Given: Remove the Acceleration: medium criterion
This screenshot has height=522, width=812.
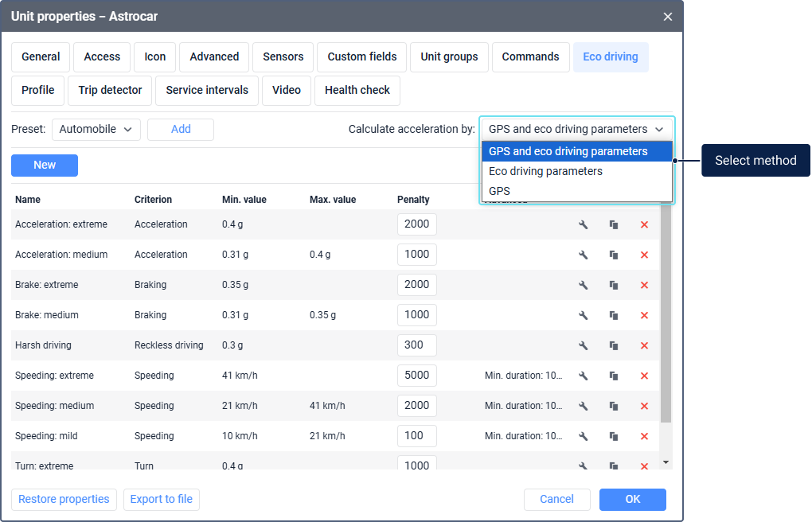Looking at the screenshot, I should click(x=644, y=255).
